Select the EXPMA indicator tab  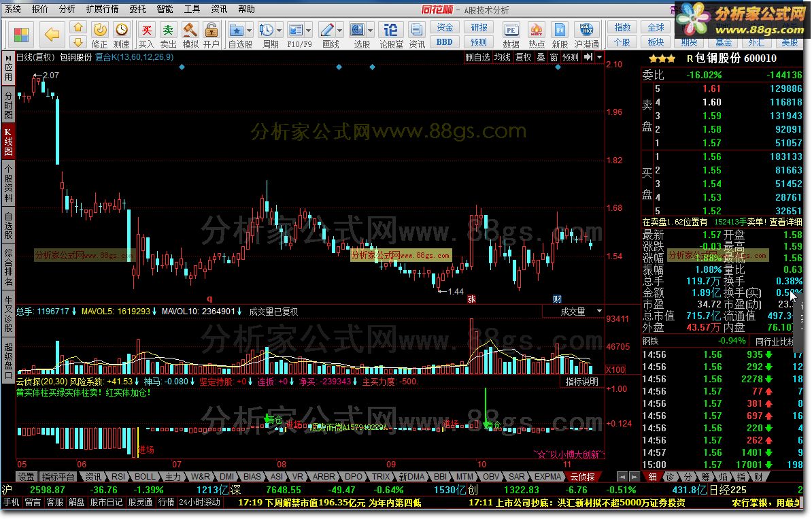coord(548,477)
